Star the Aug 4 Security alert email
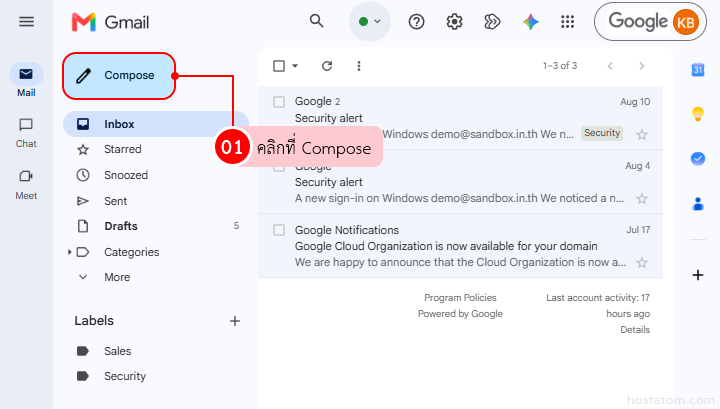The width and height of the screenshot is (720, 409). (642, 199)
